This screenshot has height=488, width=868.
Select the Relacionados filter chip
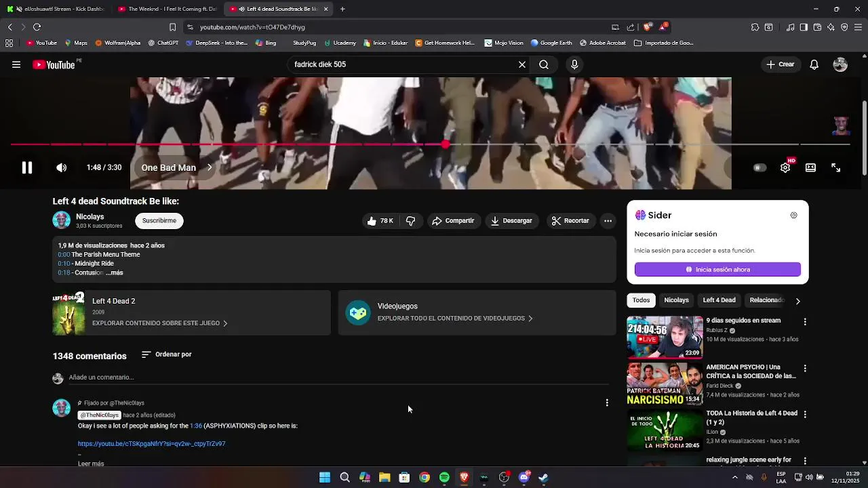pos(766,300)
